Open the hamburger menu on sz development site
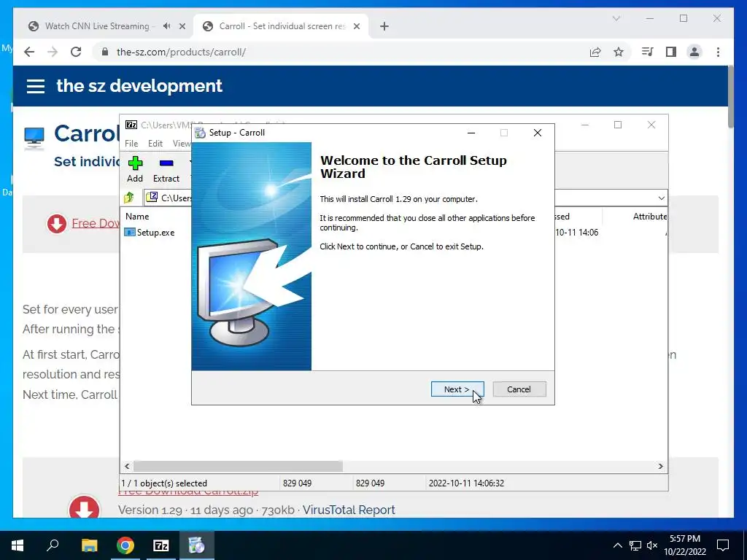 pos(36,86)
